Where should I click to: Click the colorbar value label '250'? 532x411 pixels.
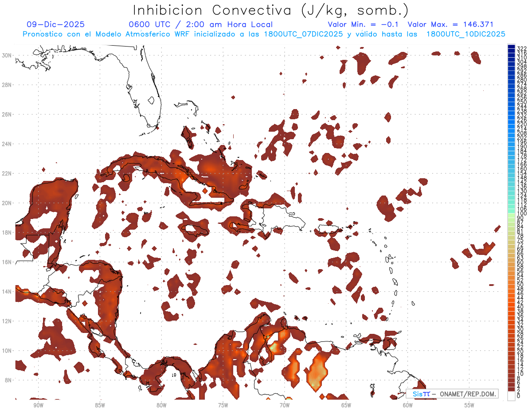(x=522, y=102)
